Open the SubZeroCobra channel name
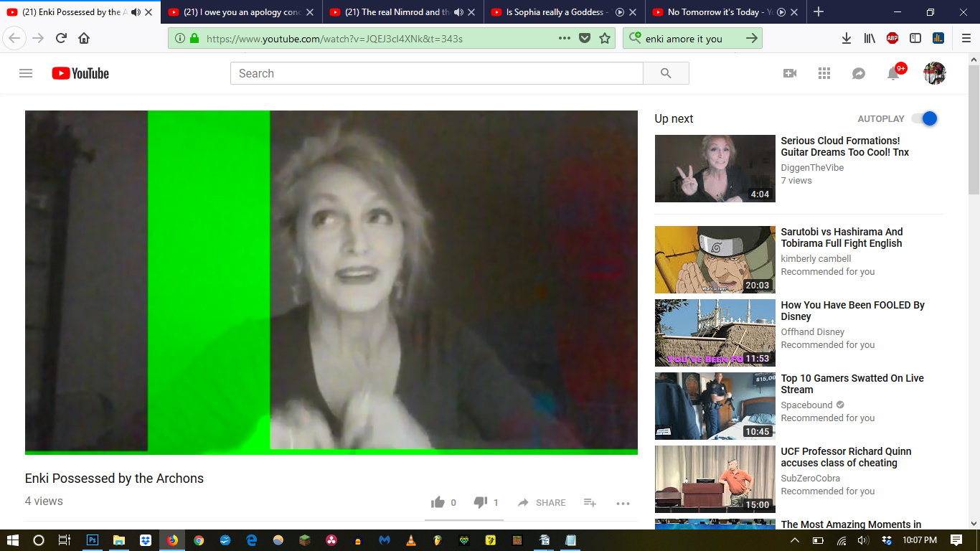980x551 pixels. click(810, 479)
